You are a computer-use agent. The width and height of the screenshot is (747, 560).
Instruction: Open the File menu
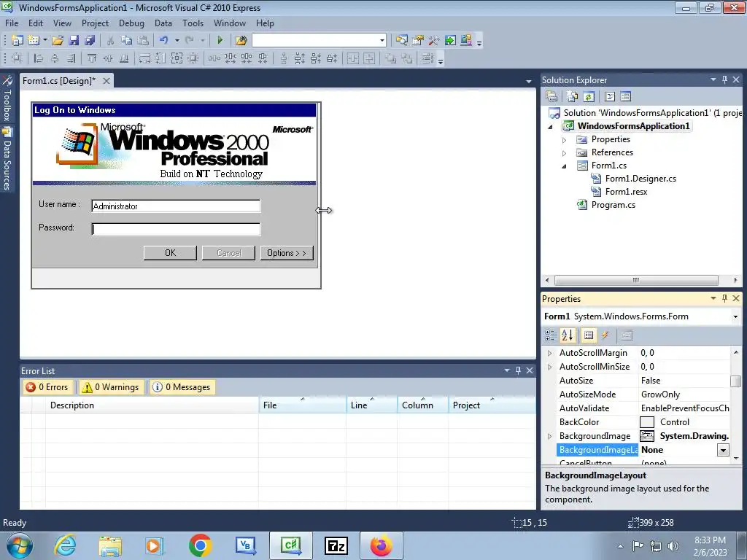coord(12,23)
